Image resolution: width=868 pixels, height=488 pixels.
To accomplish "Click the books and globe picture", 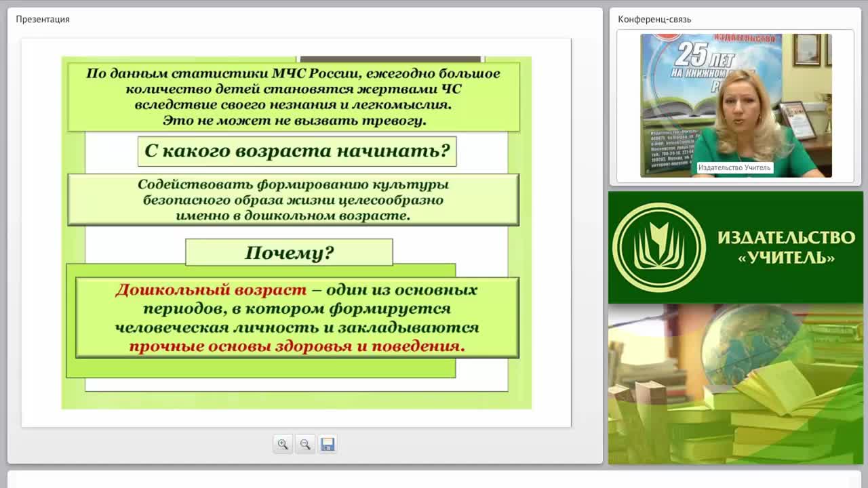I will 736,384.
